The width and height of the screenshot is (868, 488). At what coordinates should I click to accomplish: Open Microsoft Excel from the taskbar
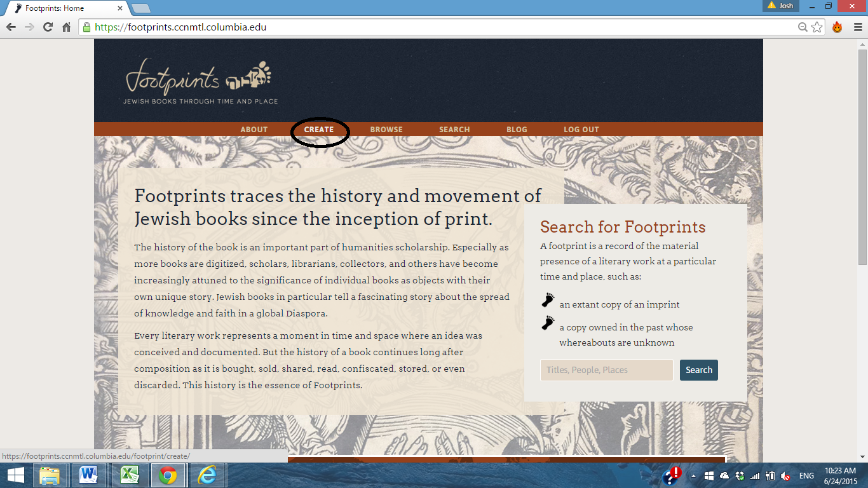point(129,475)
